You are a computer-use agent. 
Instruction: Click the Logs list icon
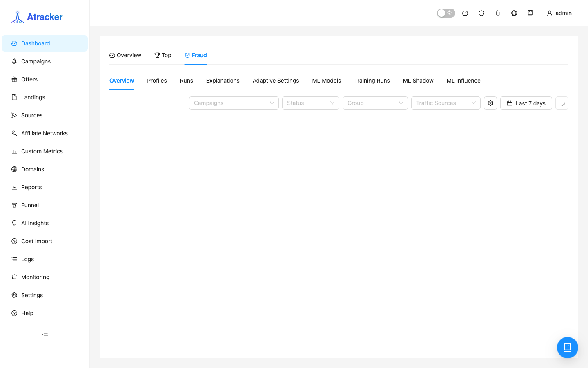point(14,259)
